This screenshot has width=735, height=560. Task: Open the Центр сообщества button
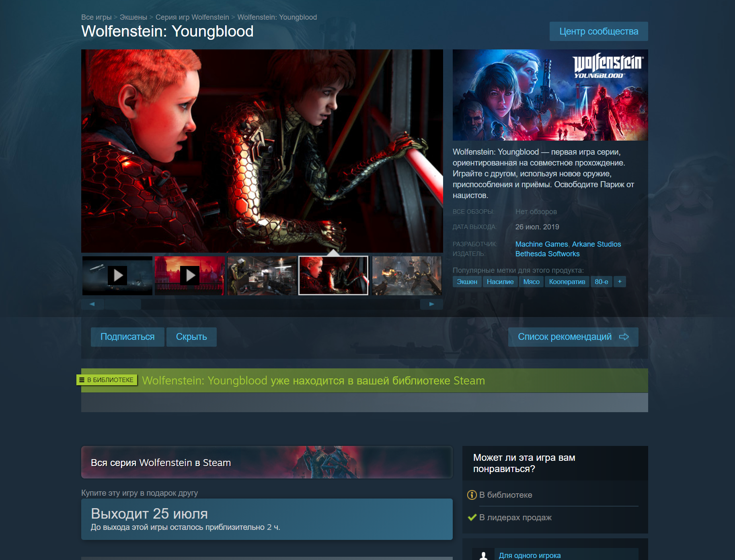[599, 31]
